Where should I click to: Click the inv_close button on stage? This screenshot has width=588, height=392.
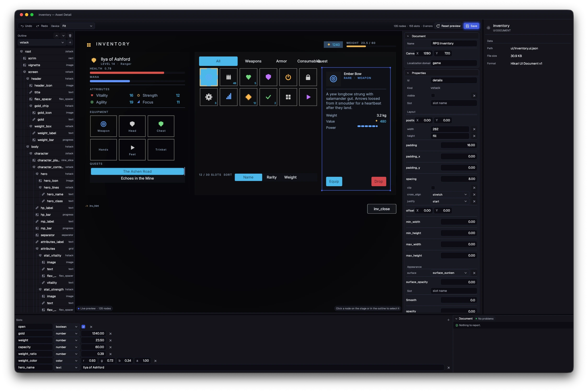coord(382,209)
